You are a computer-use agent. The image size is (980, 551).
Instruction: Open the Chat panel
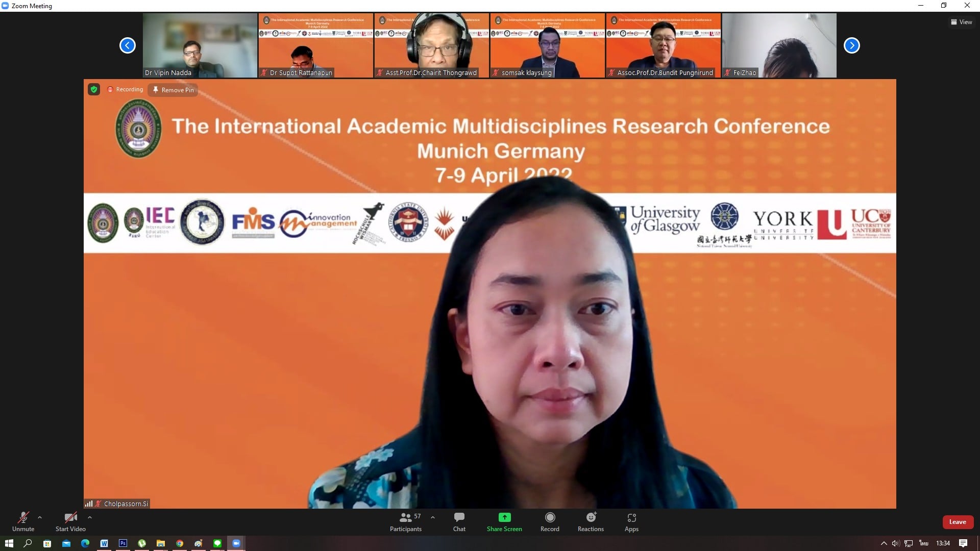459,521
